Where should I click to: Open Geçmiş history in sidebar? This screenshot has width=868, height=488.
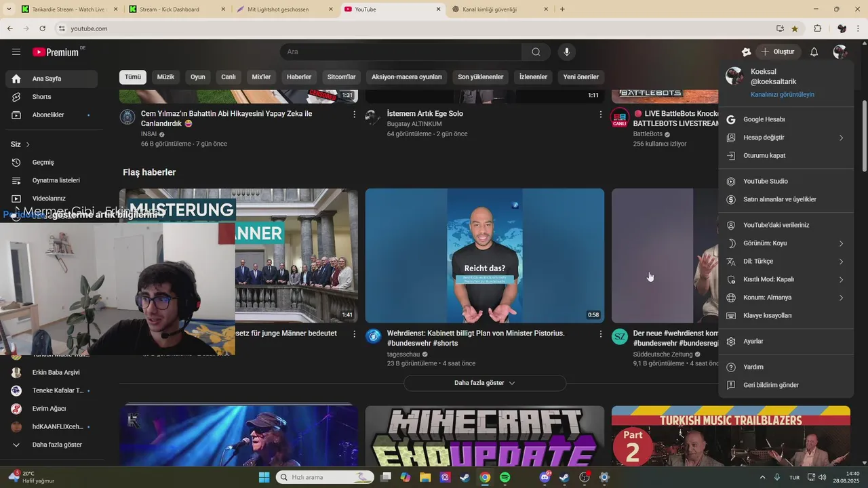[52, 163]
